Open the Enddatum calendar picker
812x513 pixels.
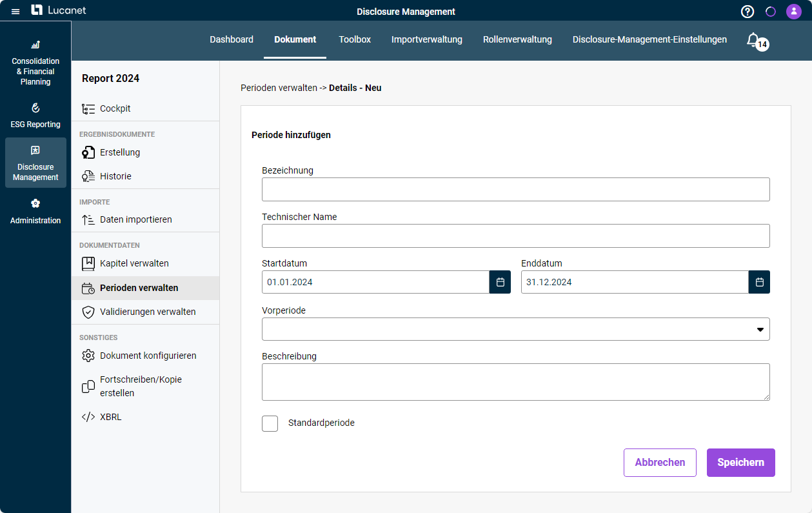point(759,282)
